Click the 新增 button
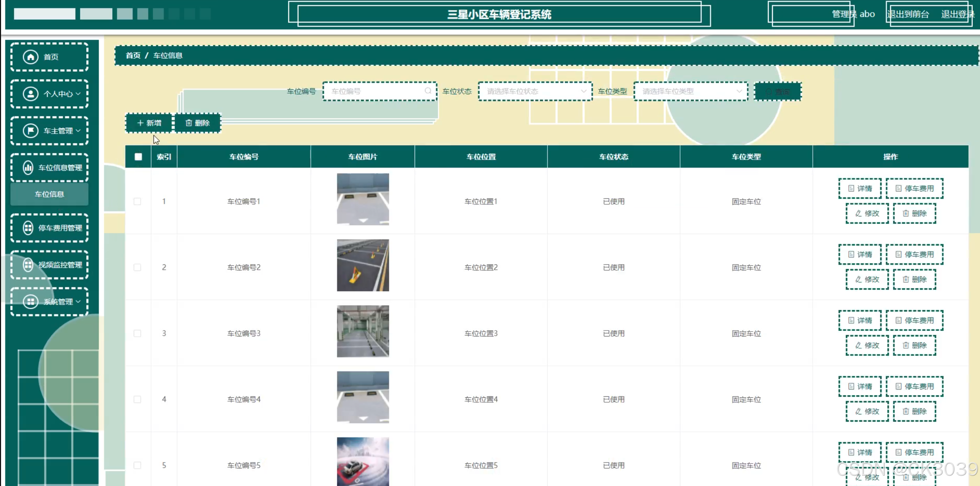Image resolution: width=980 pixels, height=486 pixels. pyautogui.click(x=149, y=123)
